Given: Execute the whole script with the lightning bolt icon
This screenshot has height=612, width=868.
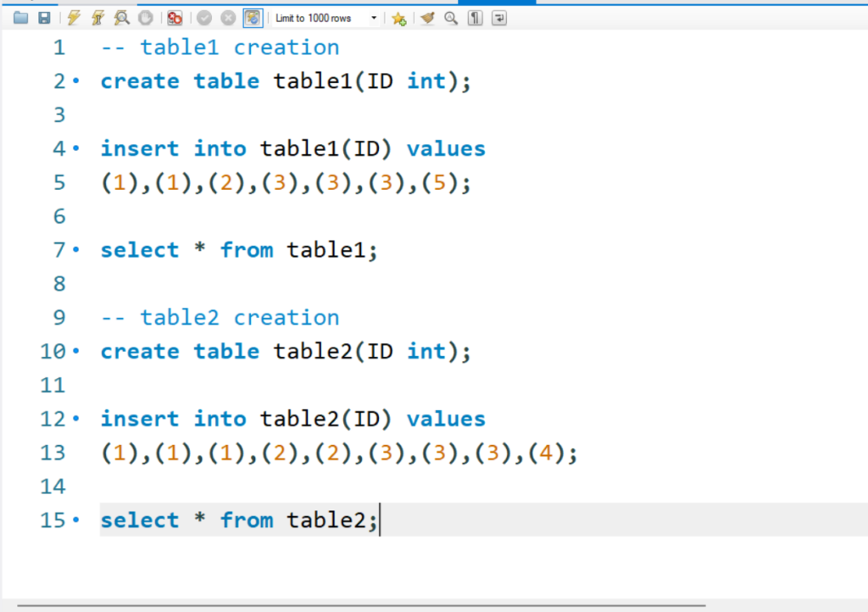Looking at the screenshot, I should [74, 18].
